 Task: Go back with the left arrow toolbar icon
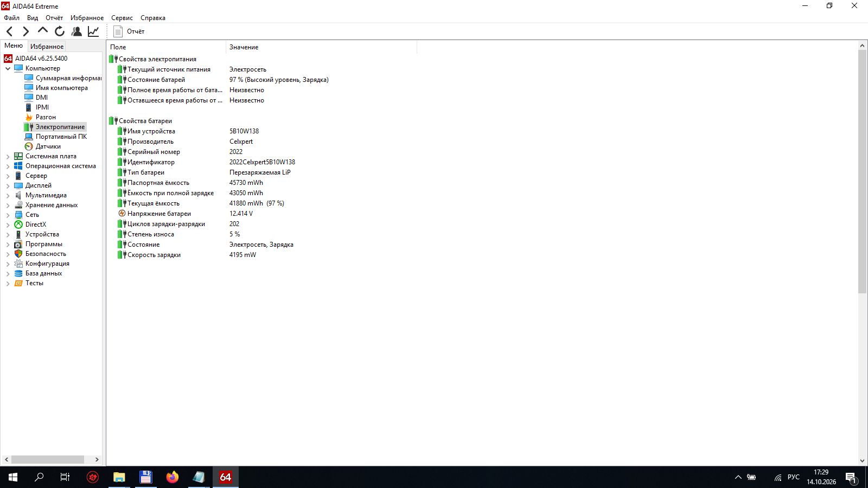coord(9,31)
